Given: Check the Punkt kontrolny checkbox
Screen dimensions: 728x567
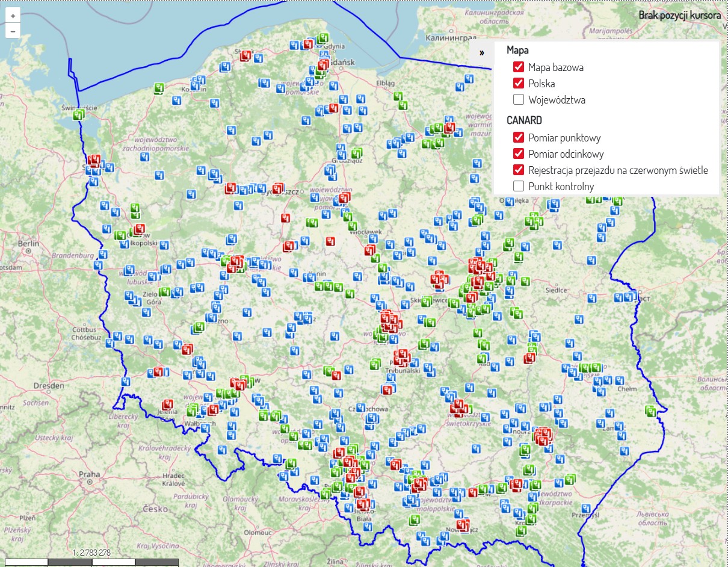Looking at the screenshot, I should pos(519,186).
